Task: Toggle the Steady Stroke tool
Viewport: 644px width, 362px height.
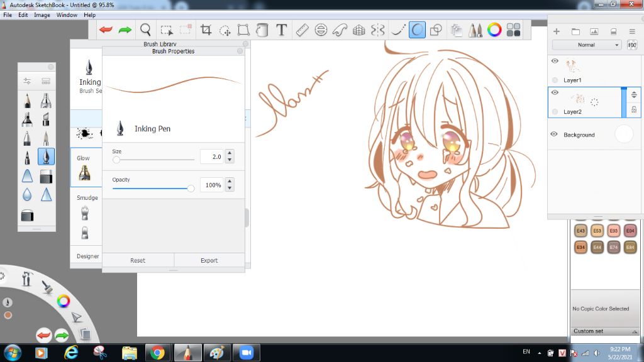Action: pyautogui.click(x=397, y=30)
